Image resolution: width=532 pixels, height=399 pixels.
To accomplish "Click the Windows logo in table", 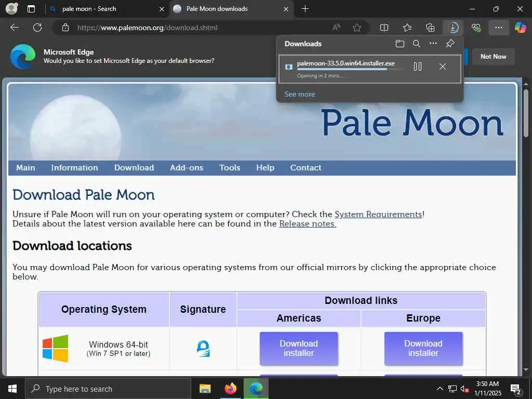I will click(55, 349).
